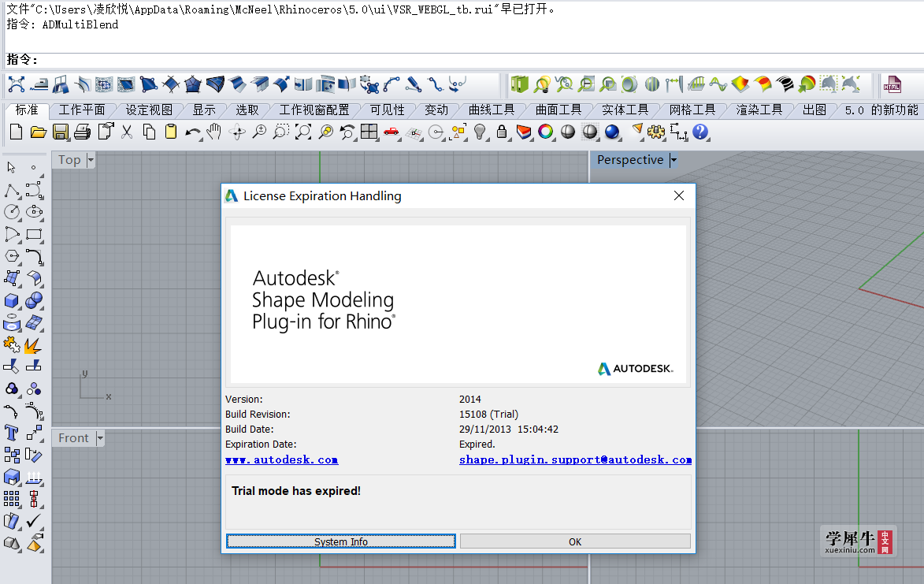Open the 5.0 的新功能 tab

(x=881, y=110)
